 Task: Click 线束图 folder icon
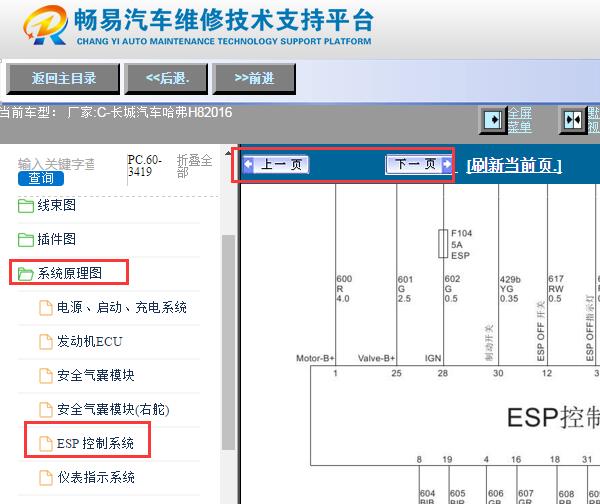pos(26,206)
